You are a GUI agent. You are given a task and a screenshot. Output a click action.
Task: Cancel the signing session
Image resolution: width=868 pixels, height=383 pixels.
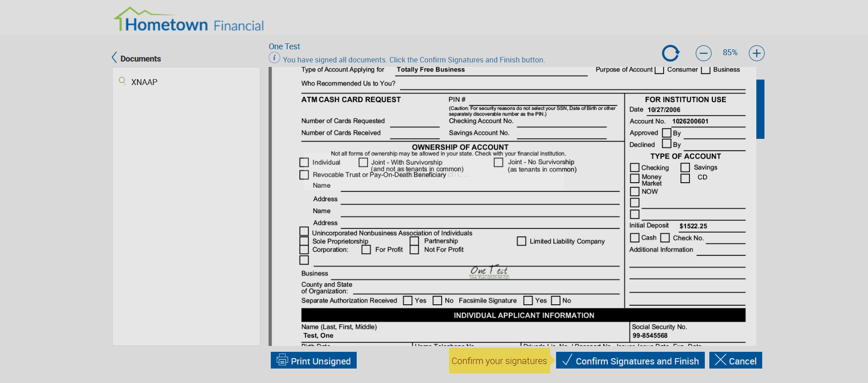[x=736, y=360]
